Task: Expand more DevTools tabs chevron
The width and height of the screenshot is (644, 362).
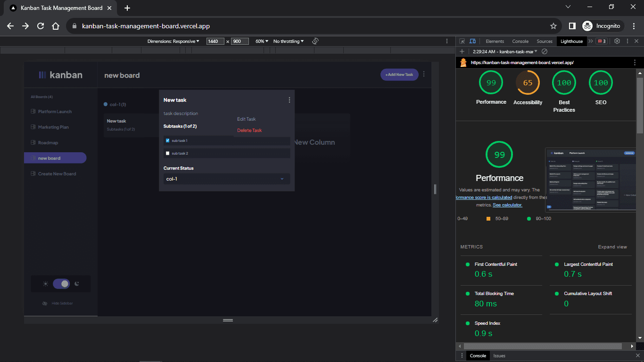Action: pos(591,41)
